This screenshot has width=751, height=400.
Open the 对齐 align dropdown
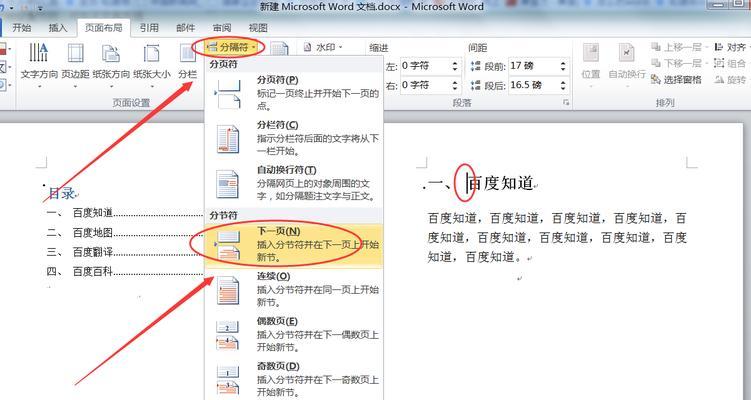click(x=731, y=47)
